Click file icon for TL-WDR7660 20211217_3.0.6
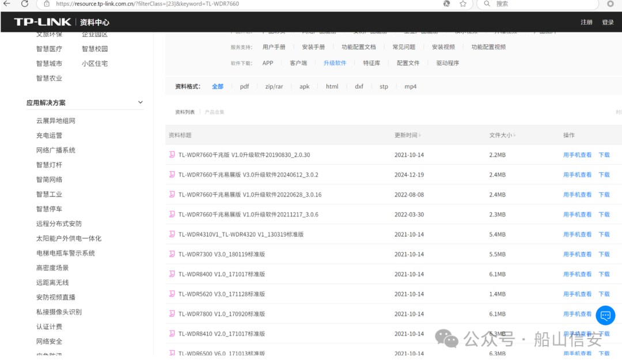The height and width of the screenshot is (364, 622). pos(172,214)
